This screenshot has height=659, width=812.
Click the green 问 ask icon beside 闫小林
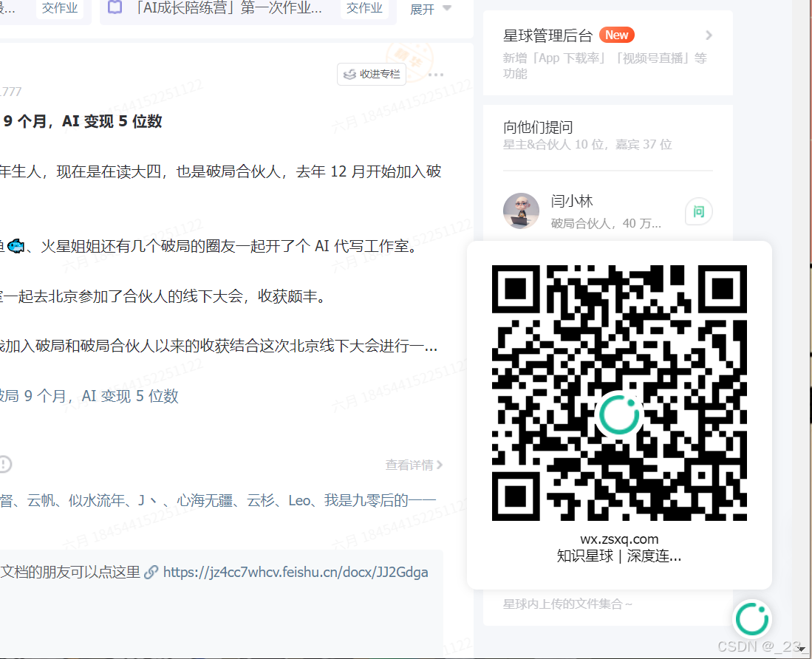click(x=697, y=211)
